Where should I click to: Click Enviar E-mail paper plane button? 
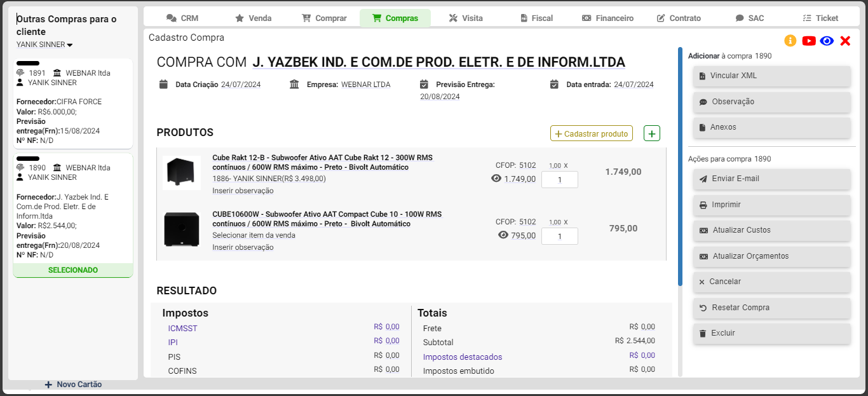pos(771,179)
